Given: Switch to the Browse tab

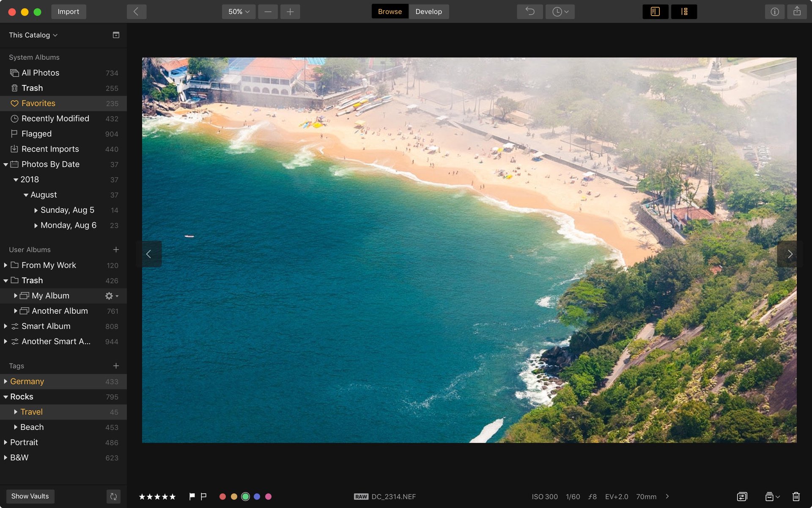Looking at the screenshot, I should [390, 11].
